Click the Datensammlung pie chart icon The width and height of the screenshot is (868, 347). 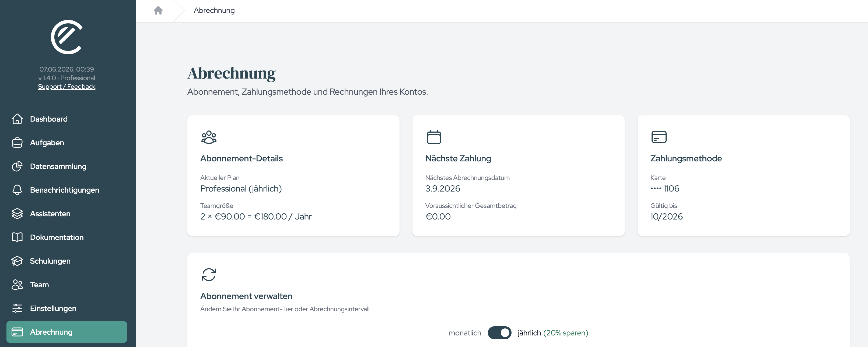tap(17, 166)
